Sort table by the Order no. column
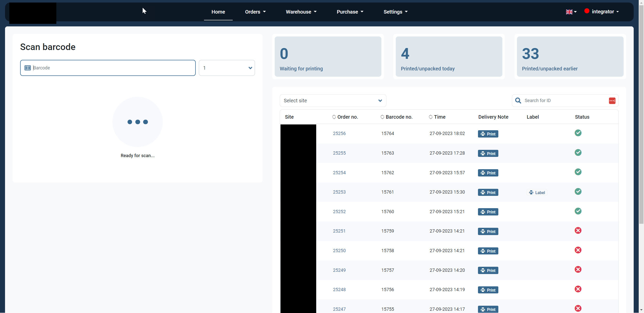This screenshot has height=313, width=644. (345, 117)
